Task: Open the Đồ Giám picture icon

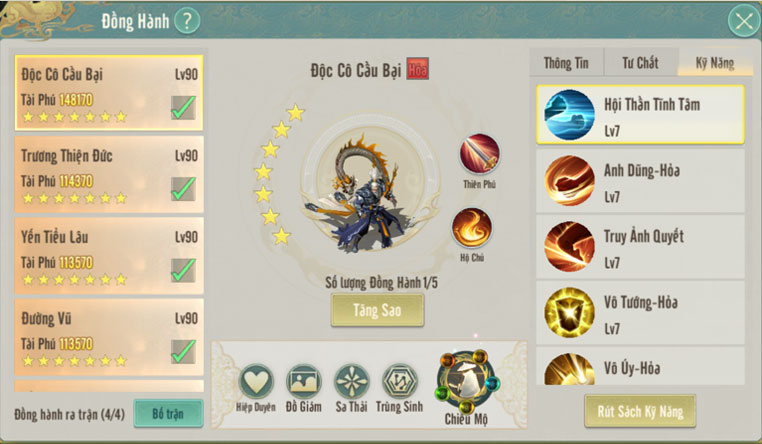Action: click(304, 382)
